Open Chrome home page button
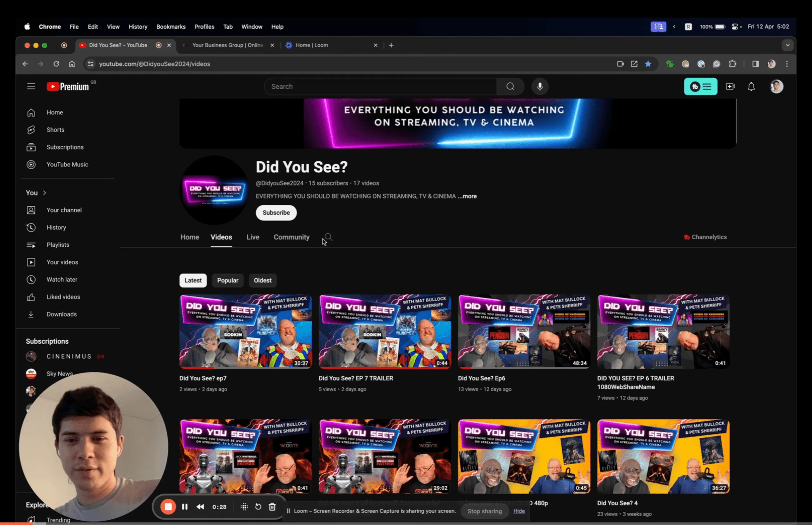 pos(72,64)
